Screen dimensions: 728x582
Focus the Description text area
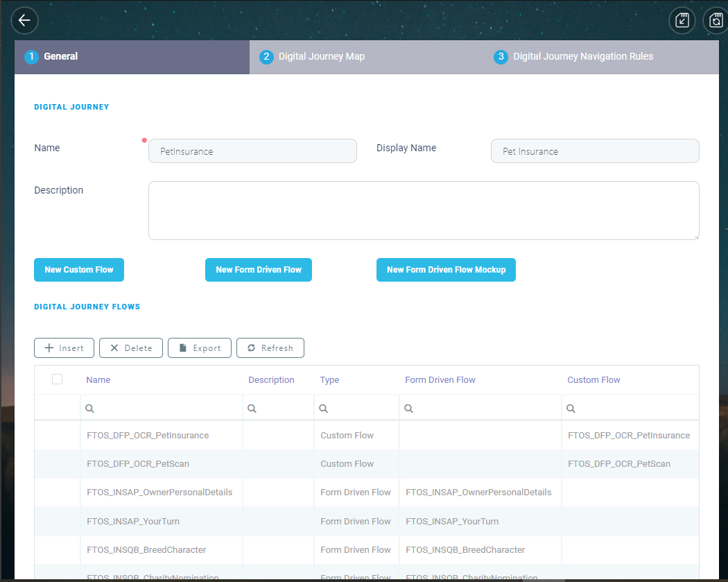click(423, 210)
